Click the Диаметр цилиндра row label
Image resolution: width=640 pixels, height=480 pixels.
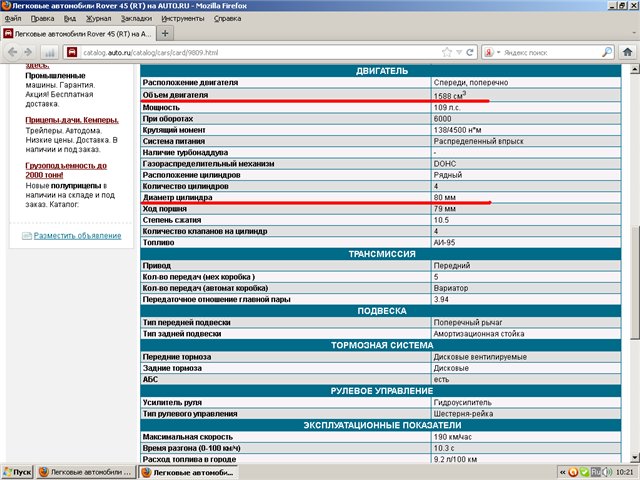[177, 197]
